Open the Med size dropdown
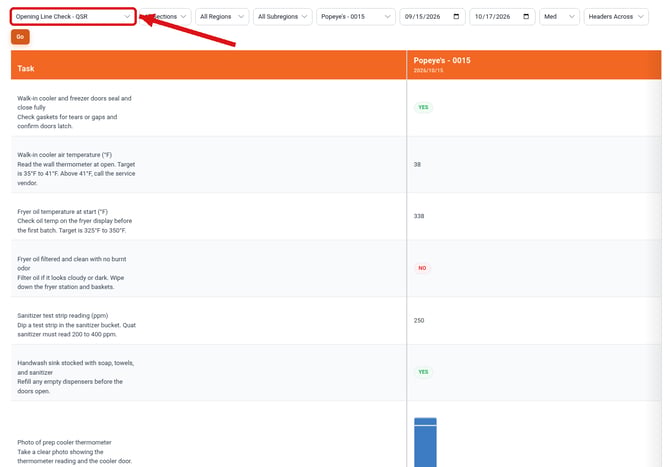Viewport: 670px width, 467px height. pyautogui.click(x=559, y=17)
